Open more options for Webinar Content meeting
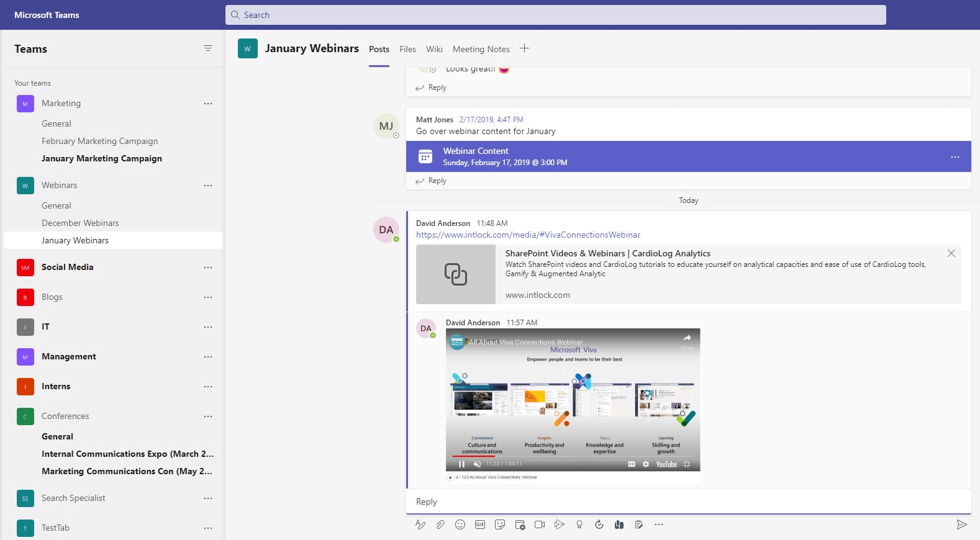The width and height of the screenshot is (980, 540). coord(955,157)
